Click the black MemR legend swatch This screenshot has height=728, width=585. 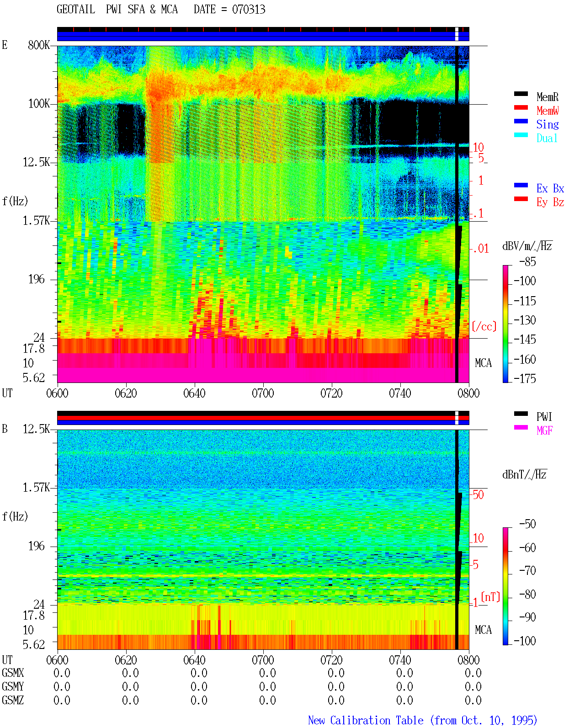coord(521,94)
